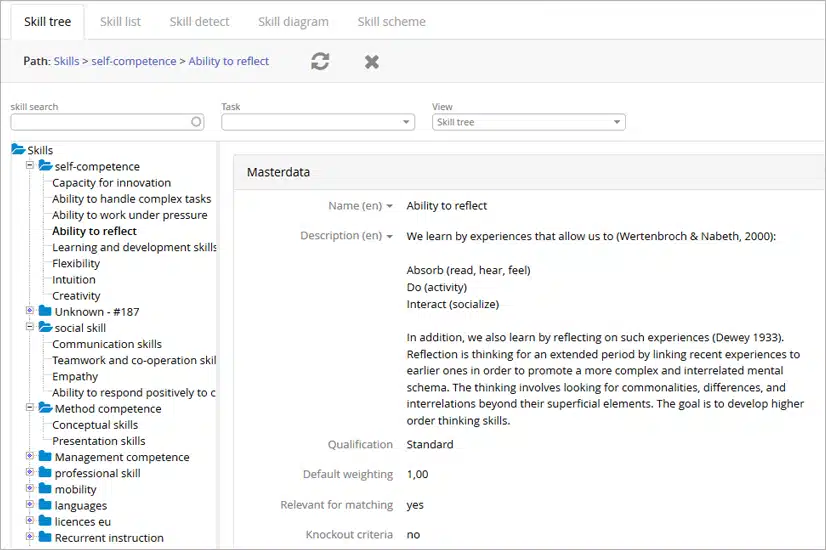Click the mobility folder icon
The height and width of the screenshot is (550, 826).
point(45,489)
